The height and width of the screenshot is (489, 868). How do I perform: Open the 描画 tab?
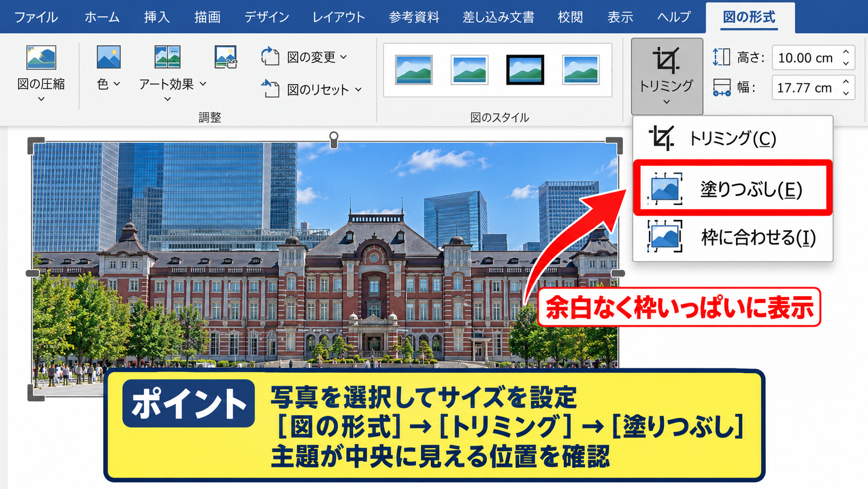[x=208, y=17]
